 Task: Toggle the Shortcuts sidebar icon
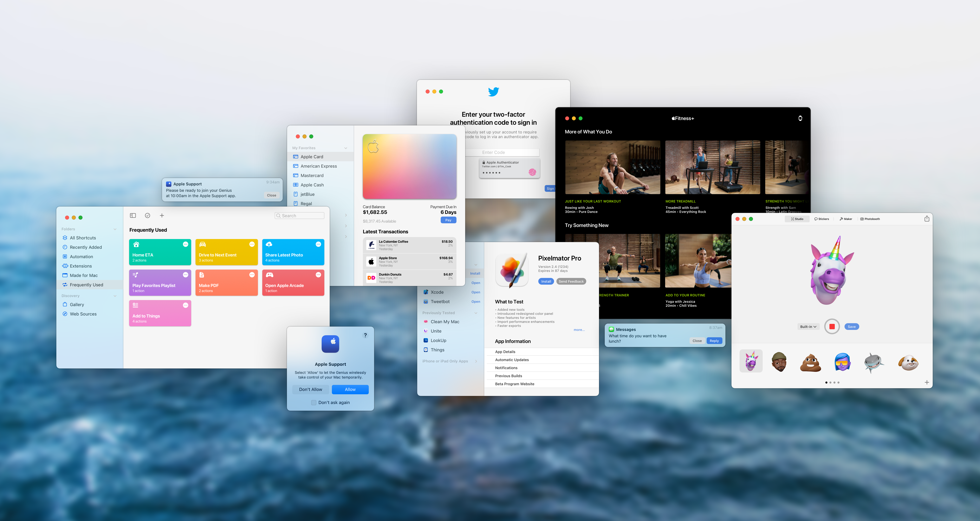(x=133, y=216)
